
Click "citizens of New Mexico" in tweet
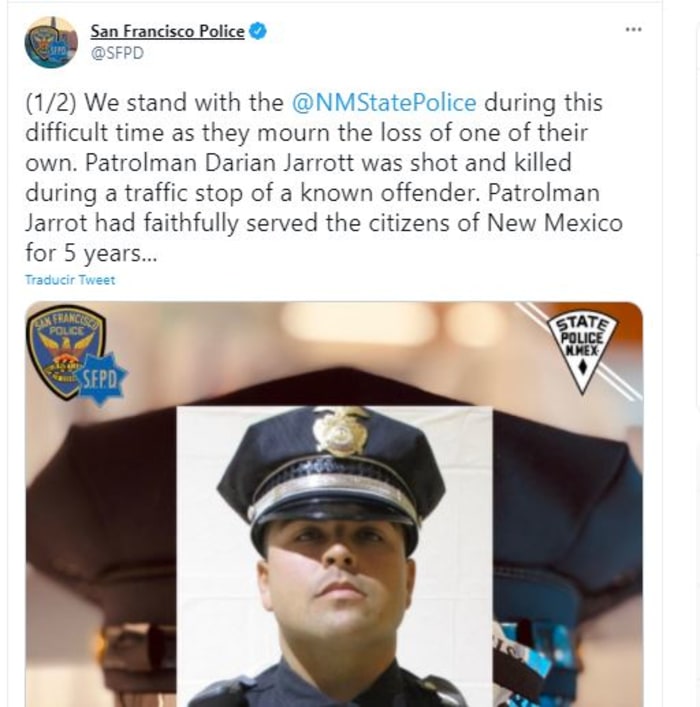pyautogui.click(x=495, y=223)
